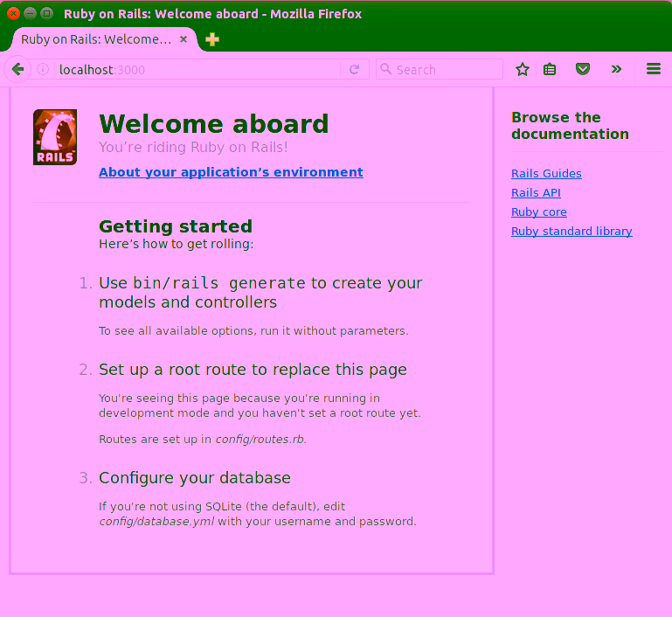Click 'Configure your database' step text
Viewport: 672px width, 617px height.
195,478
